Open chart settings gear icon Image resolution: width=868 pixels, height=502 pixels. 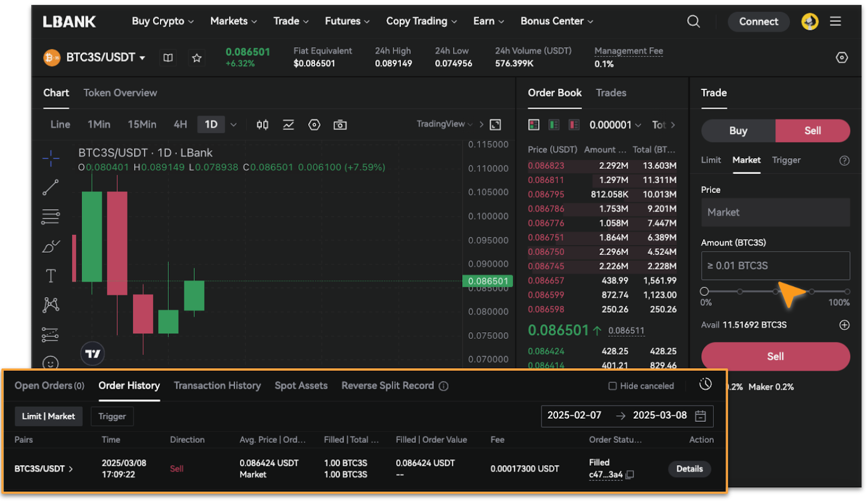coord(314,125)
